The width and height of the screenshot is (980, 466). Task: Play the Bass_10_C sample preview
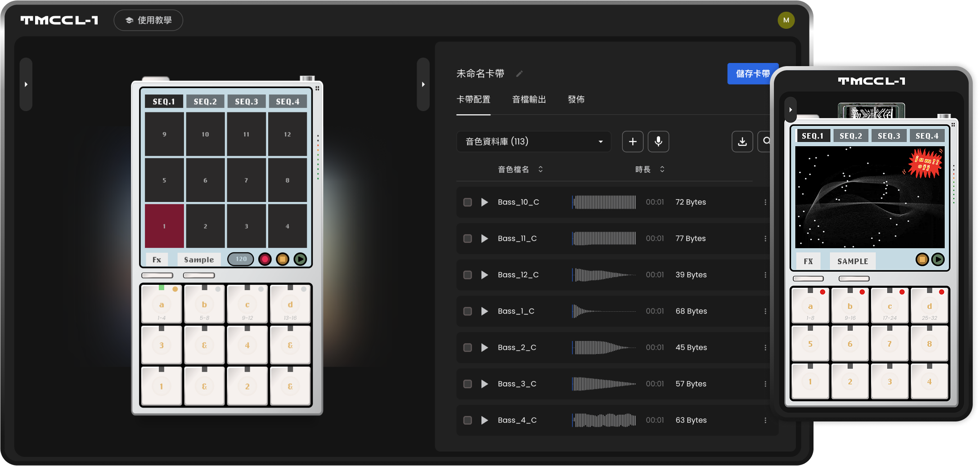click(x=484, y=202)
